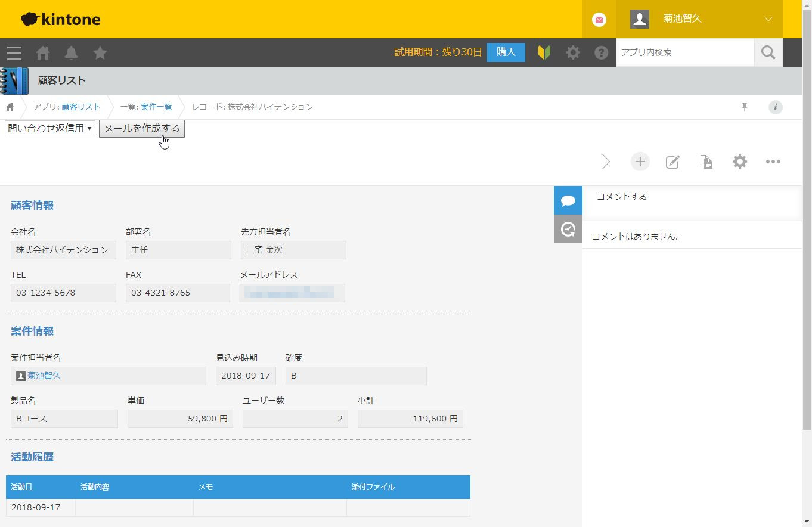Open the notifications bell
Screen dimensions: 812x527
72,53
